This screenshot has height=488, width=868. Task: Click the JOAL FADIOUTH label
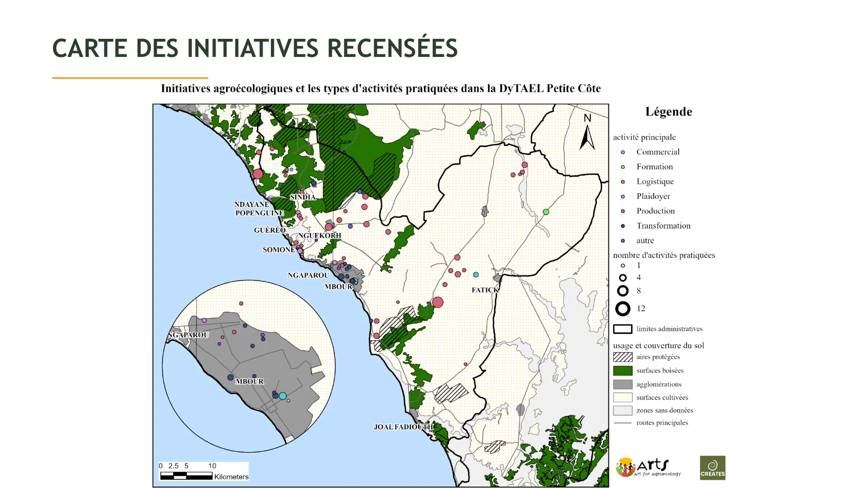tap(404, 425)
